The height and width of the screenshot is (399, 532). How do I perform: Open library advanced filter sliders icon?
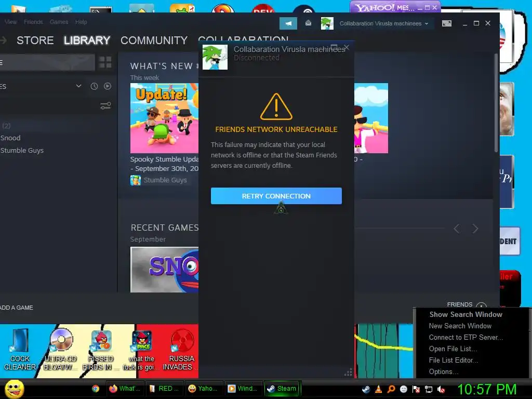(x=105, y=106)
